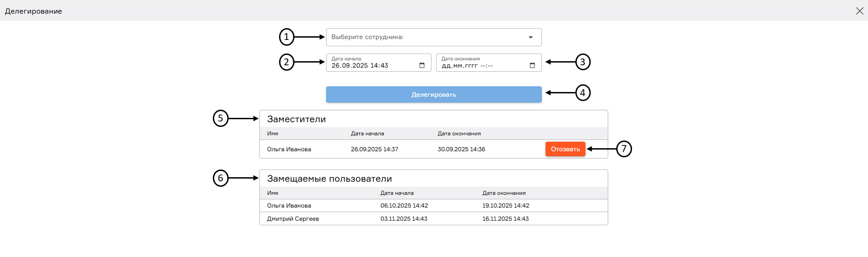The height and width of the screenshot is (257, 868).
Task: Click the circled number 4 callout marker
Action: tap(583, 93)
